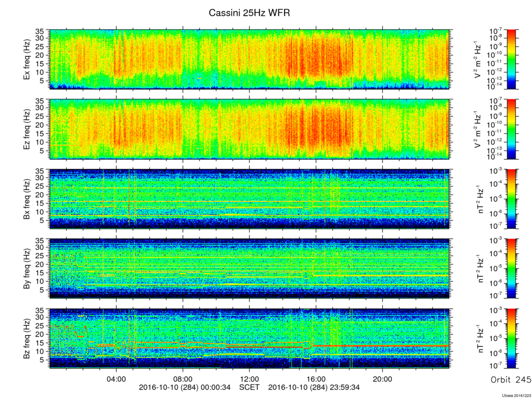Click the Bx channel color scale bar
Image resolution: width=532 pixels, height=398 pixels.
click(x=511, y=199)
